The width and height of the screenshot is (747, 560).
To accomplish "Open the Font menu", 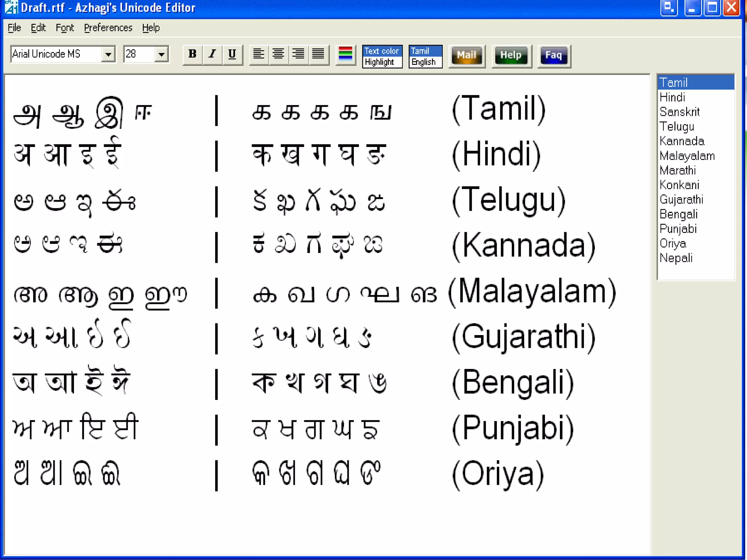I will click(65, 28).
